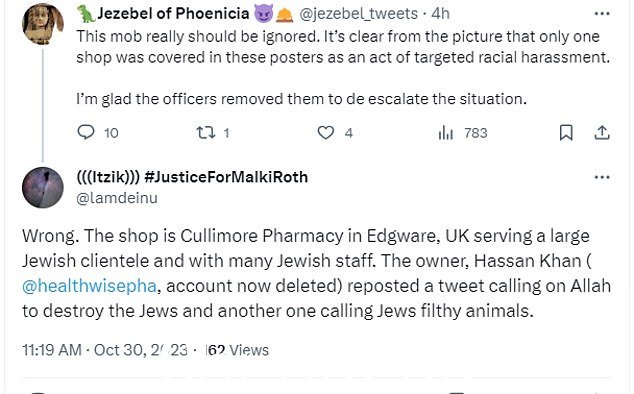
Task: Click the like count 4
Action: [x=349, y=133]
